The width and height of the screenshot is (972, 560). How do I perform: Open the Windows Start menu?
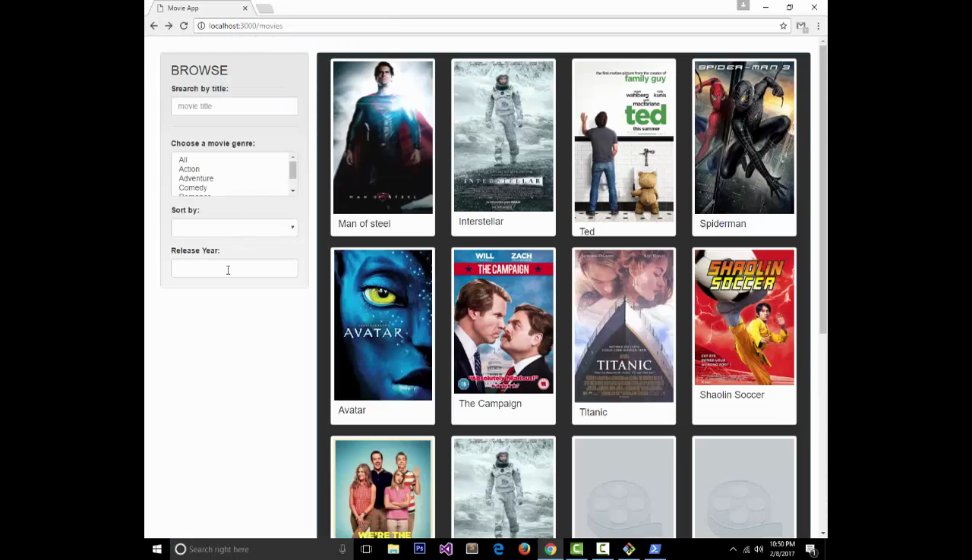157,549
